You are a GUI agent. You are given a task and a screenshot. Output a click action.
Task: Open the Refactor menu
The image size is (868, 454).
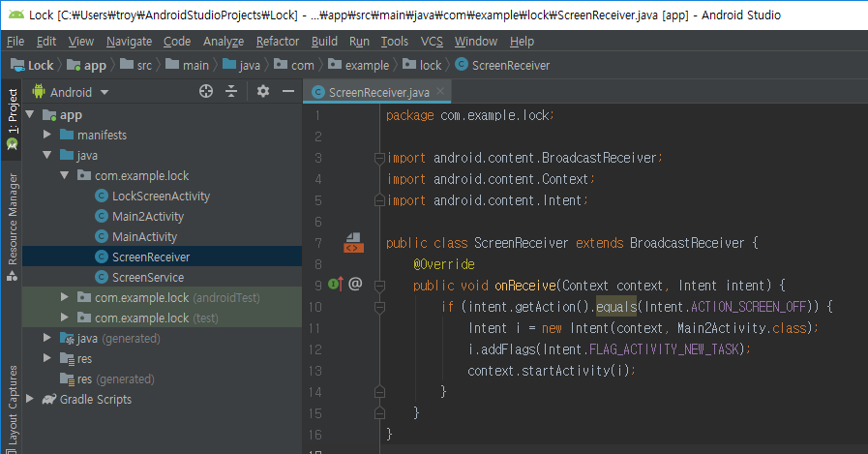[278, 42]
